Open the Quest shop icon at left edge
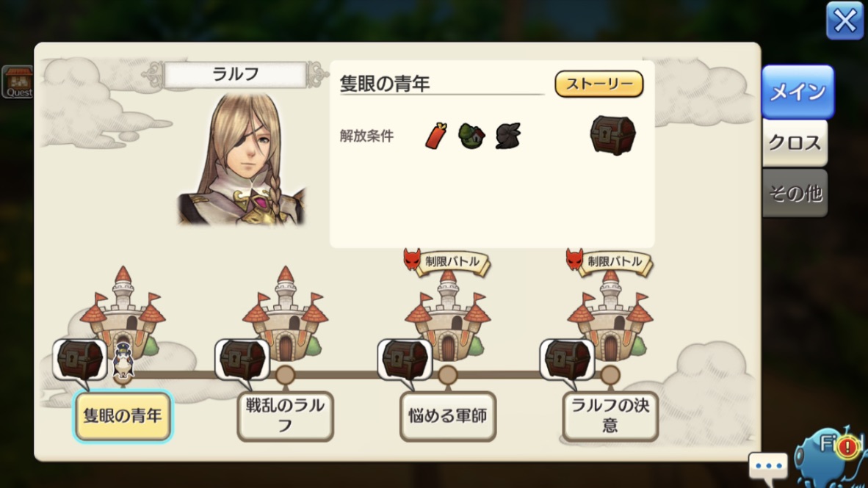Image resolution: width=868 pixels, height=488 pixels. 18,82
